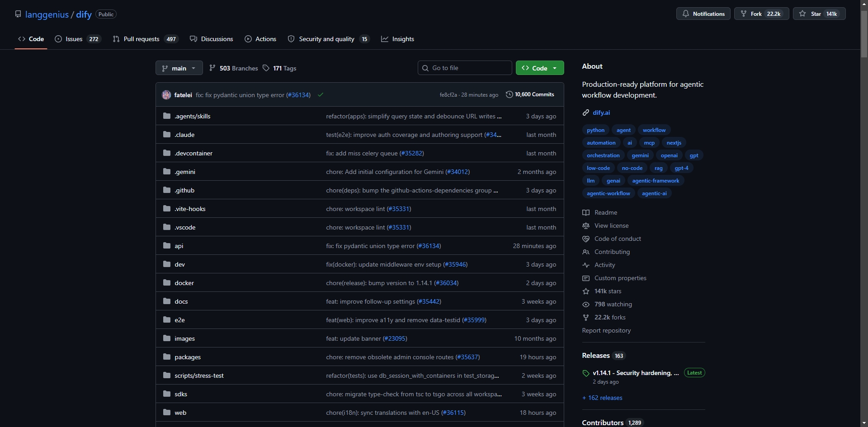Click the repository icon beside langgenius

(x=18, y=14)
